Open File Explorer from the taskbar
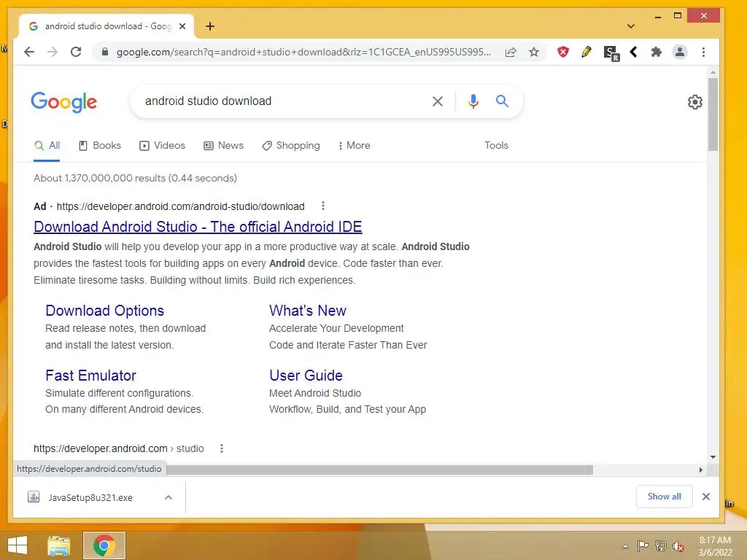The height and width of the screenshot is (560, 747). pyautogui.click(x=59, y=545)
